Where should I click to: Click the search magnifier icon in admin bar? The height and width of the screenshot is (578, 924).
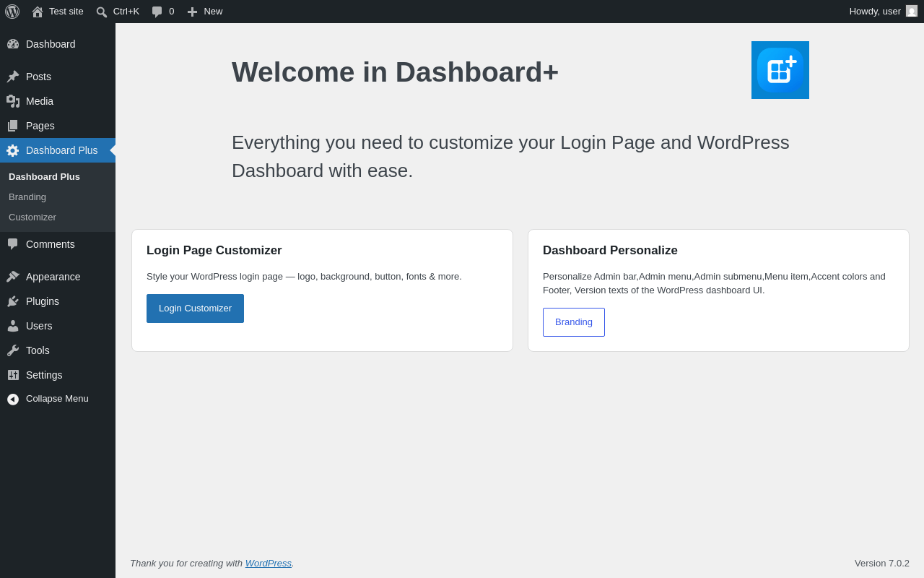click(x=102, y=12)
